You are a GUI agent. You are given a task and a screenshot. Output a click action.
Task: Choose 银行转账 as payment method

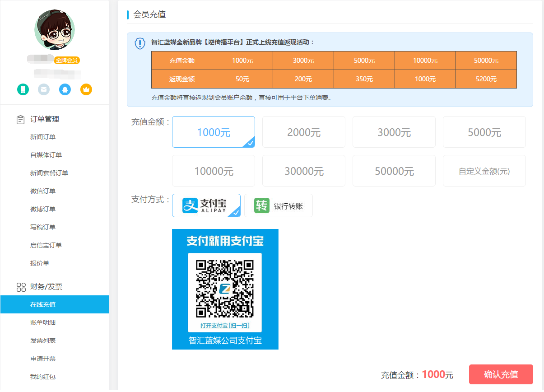[x=279, y=205]
